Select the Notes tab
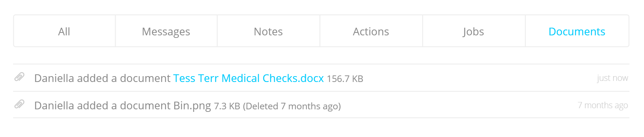This screenshot has height=137, width=644. (268, 31)
